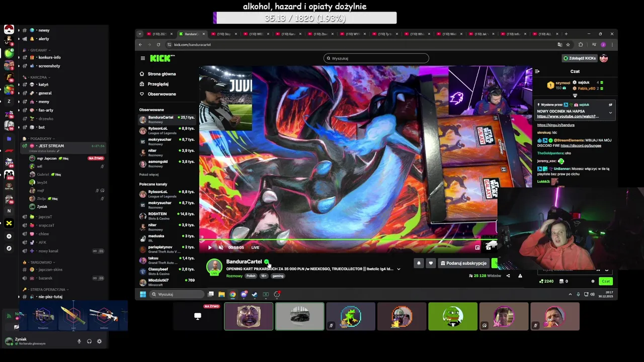Click BanduraCartel channel name
The image size is (644, 362).
[244, 261]
